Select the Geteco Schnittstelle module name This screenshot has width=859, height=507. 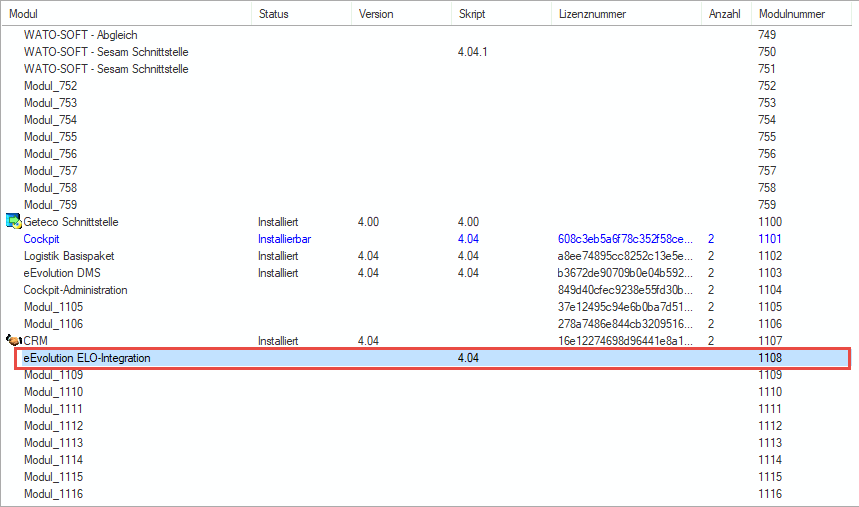[x=71, y=221]
